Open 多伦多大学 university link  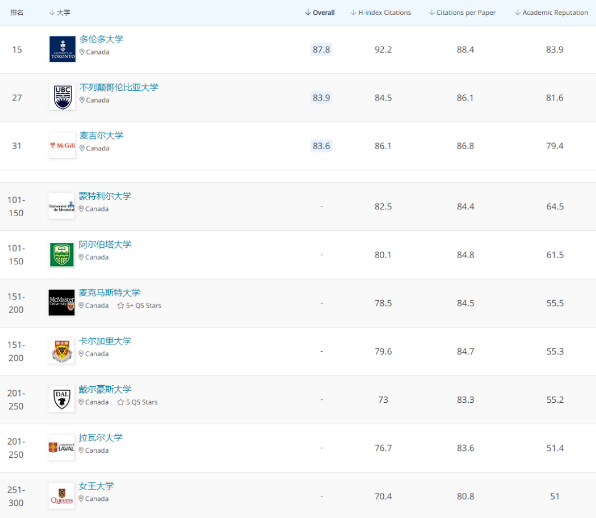[x=101, y=39]
